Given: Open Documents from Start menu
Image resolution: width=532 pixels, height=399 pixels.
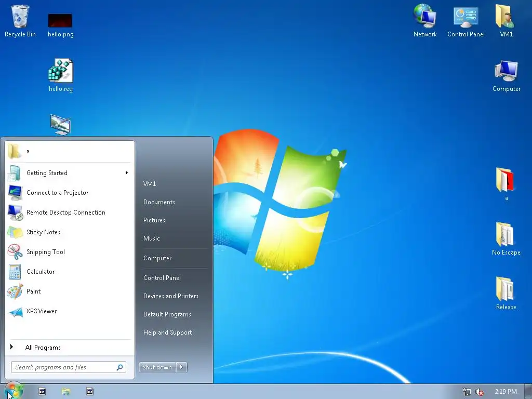Looking at the screenshot, I should (x=159, y=202).
